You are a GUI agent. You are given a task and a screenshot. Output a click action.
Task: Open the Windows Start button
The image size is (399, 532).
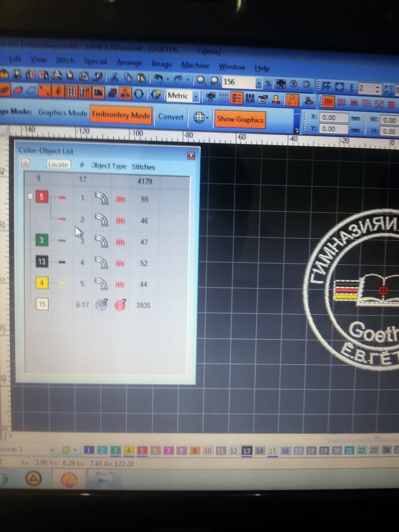3,479
